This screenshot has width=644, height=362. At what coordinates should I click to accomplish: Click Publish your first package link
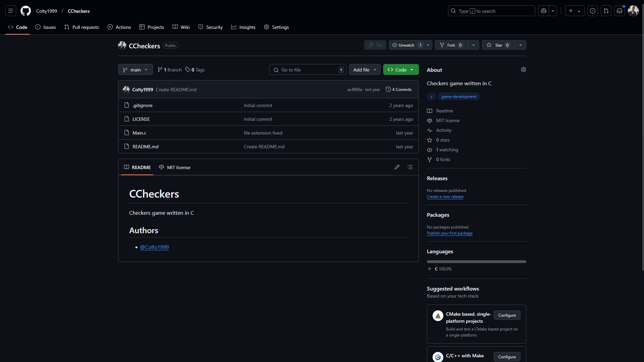(x=450, y=233)
